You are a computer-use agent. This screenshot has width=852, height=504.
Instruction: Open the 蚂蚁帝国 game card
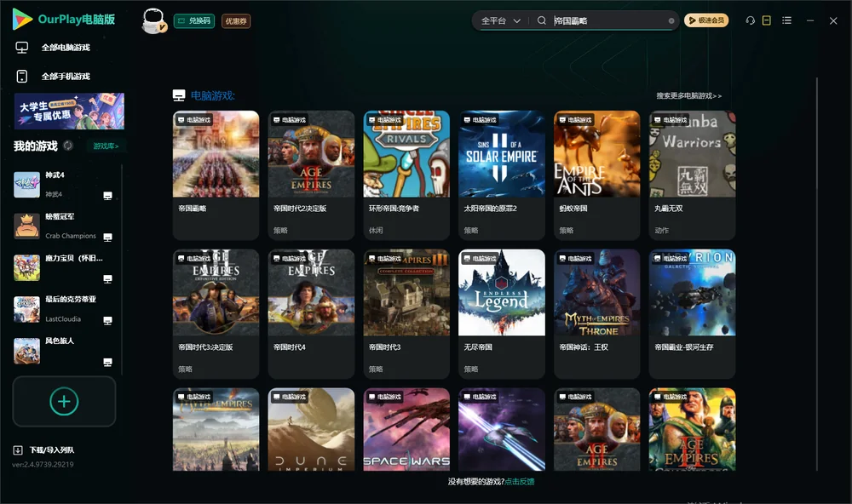click(x=597, y=175)
